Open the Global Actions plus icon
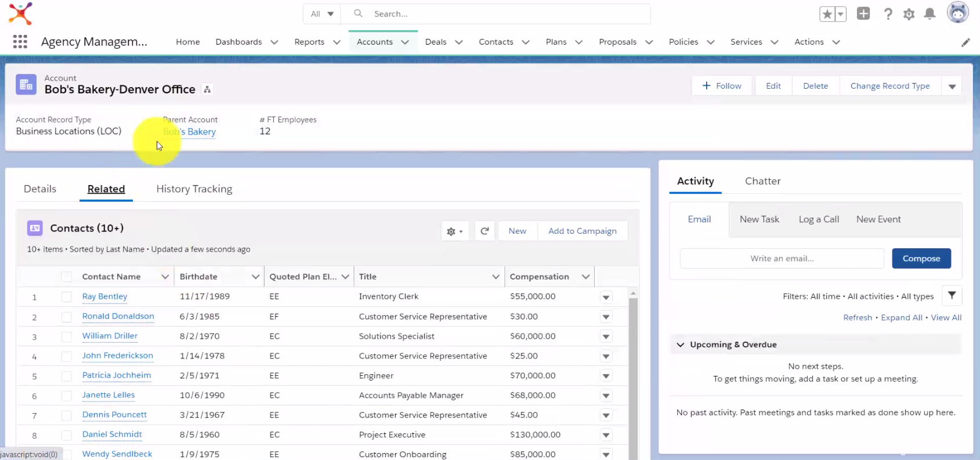 [863, 13]
